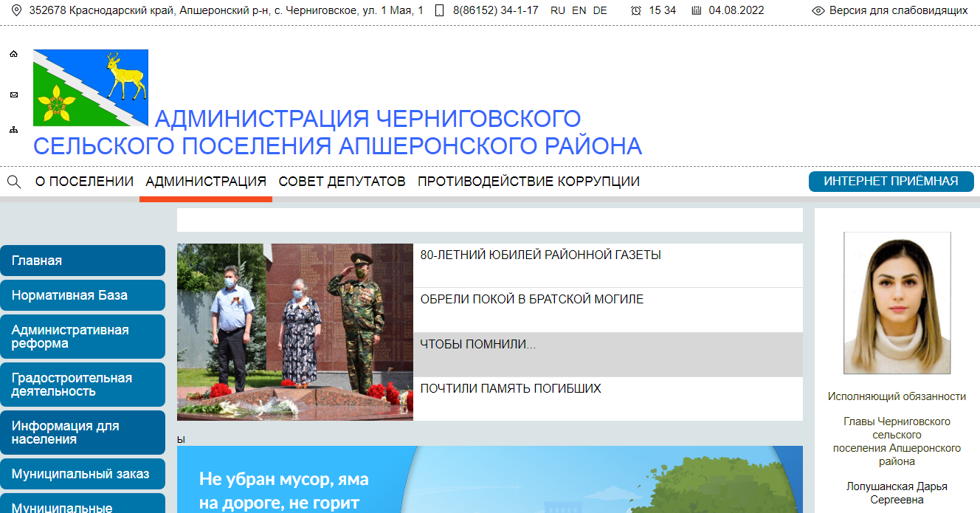Open ПРОТИВОДЕЙСТВИЕ КОРРУПЦИИ menu

coord(528,182)
